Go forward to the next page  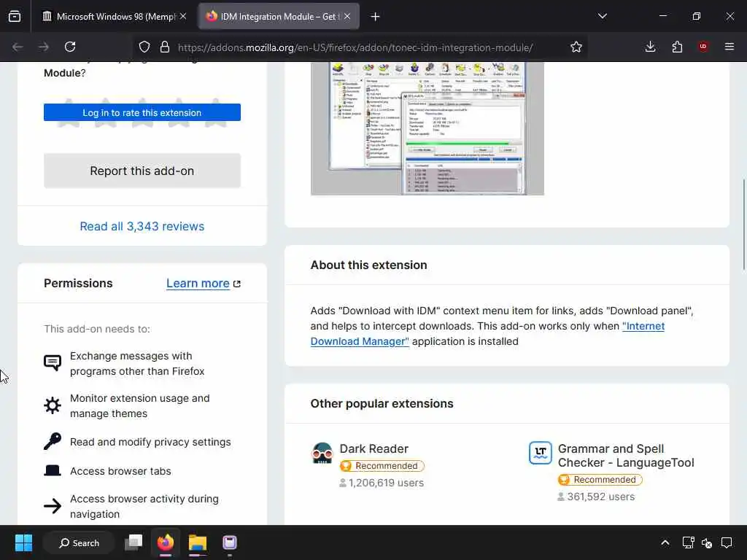(x=44, y=47)
